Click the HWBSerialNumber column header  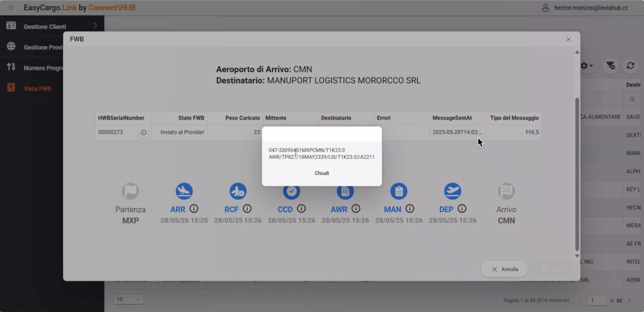pyautogui.click(x=123, y=118)
